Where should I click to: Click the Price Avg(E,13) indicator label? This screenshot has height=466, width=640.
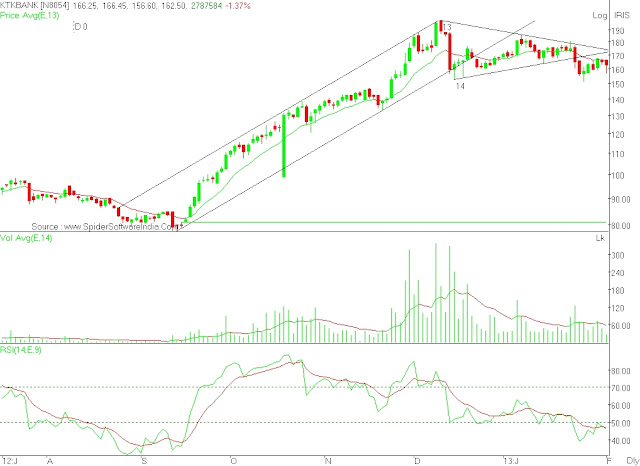29,16
